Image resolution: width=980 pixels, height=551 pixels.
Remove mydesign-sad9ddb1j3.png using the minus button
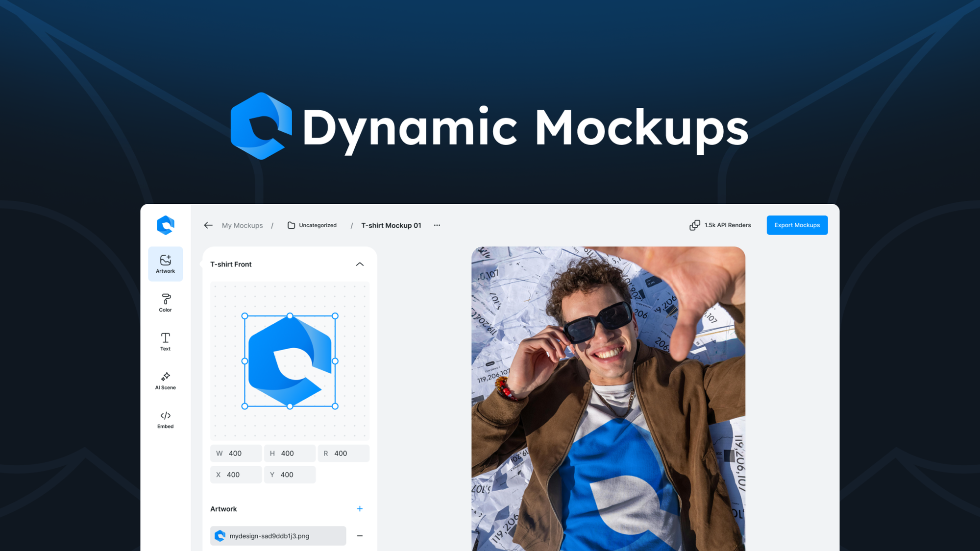pos(360,536)
